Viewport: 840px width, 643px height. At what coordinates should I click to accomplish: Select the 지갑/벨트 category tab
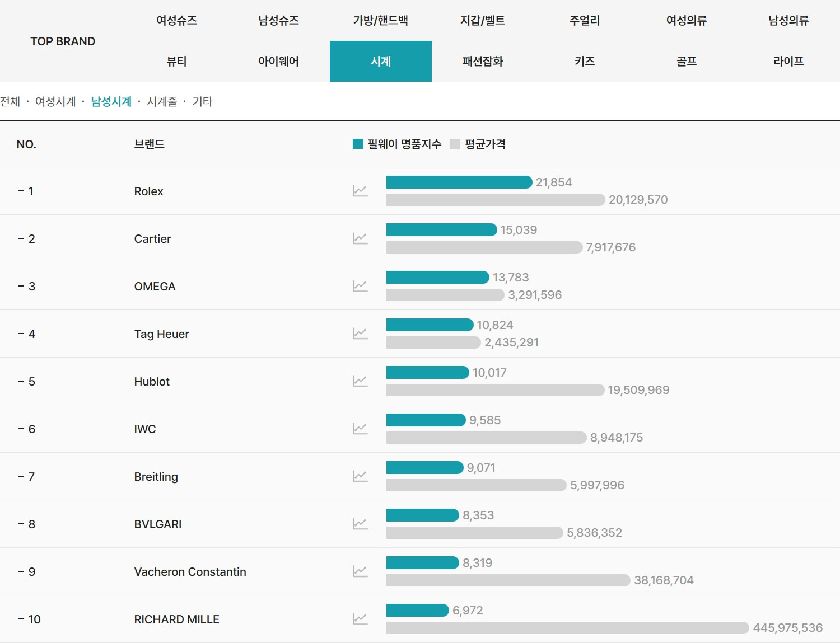(x=483, y=21)
